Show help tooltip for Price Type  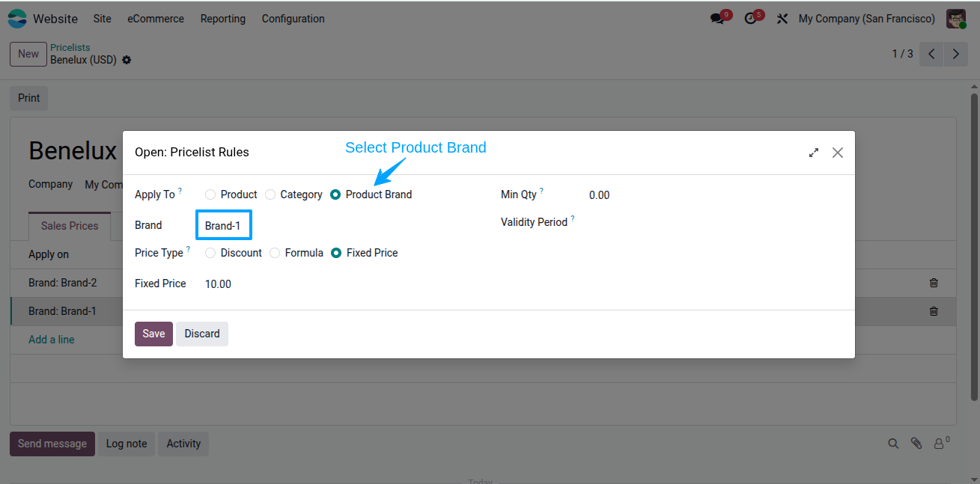click(188, 250)
